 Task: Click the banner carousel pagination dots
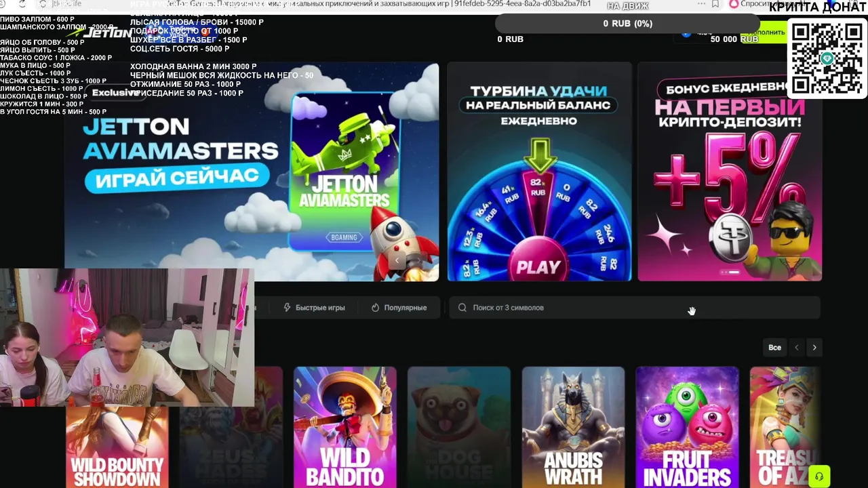(730, 272)
